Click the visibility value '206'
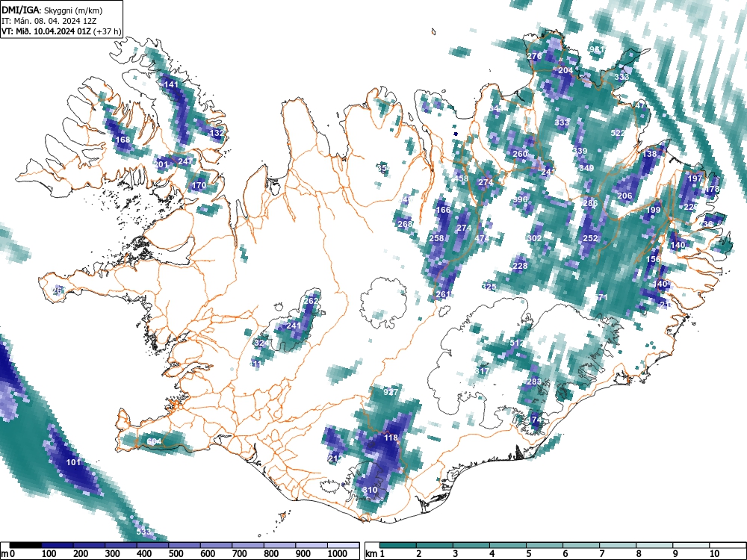Image resolution: width=747 pixels, height=560 pixels. 624,196
